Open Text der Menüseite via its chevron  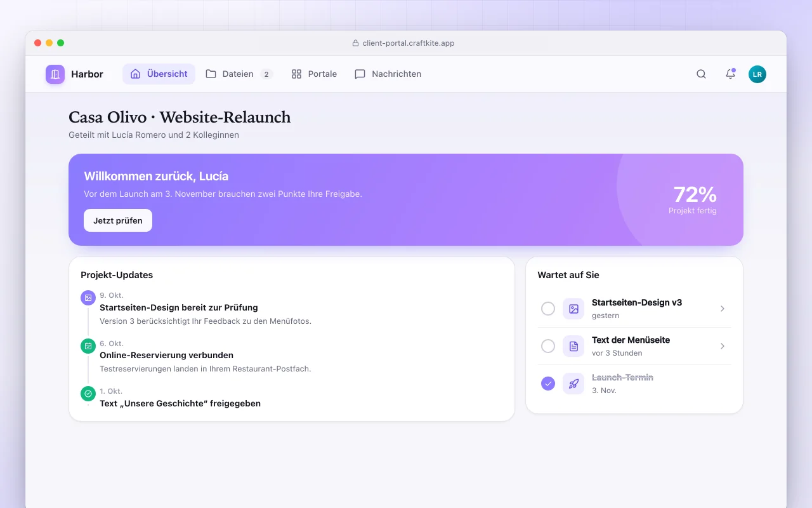point(723,346)
